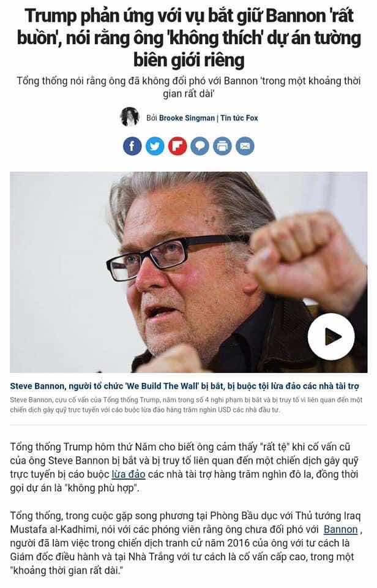Image resolution: width=377 pixels, height=588 pixels.
Task: Email the article using envelope icon
Action: 245,146
